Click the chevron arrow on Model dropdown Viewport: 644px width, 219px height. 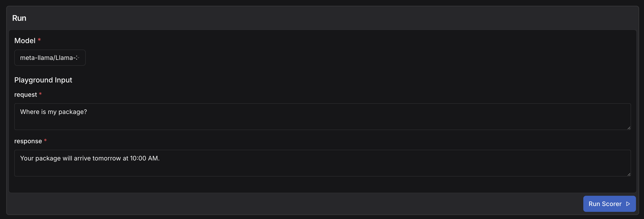[79, 58]
